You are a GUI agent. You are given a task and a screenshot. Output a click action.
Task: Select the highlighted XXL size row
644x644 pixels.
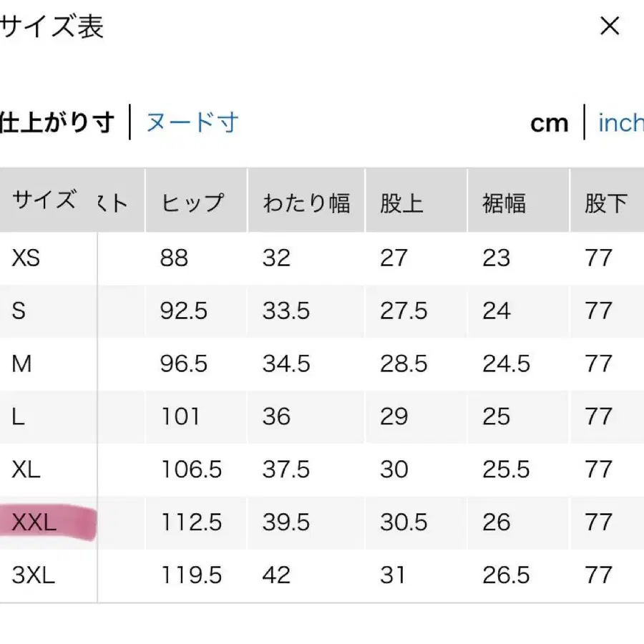(34, 522)
